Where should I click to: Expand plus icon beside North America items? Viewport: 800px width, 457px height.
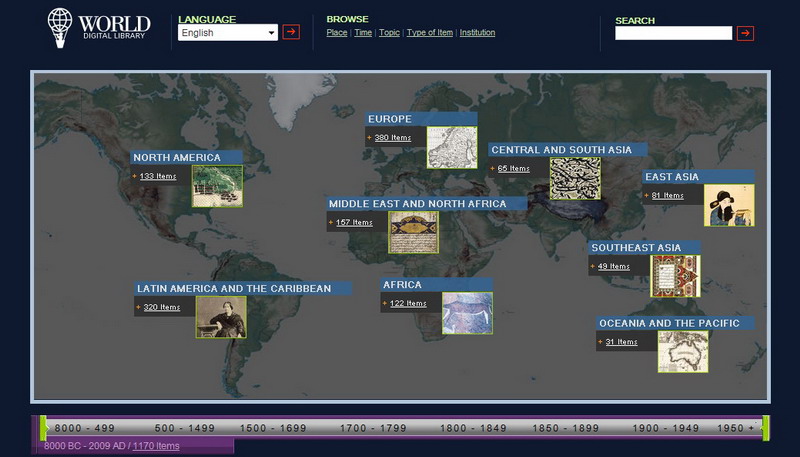[x=135, y=176]
